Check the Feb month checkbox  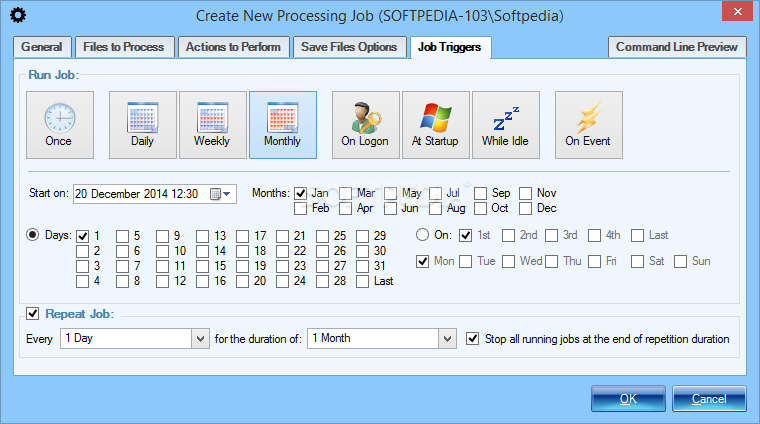(301, 208)
